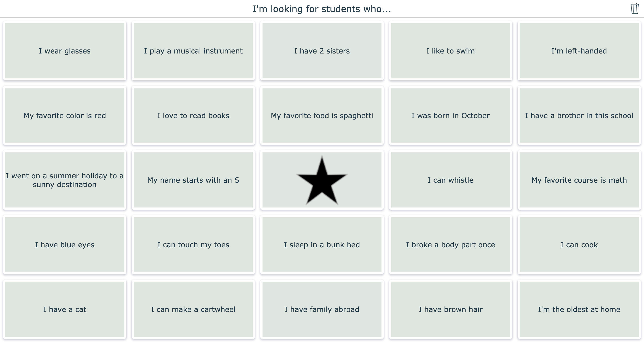The width and height of the screenshot is (644, 342).
Task: Select "I sleep in a bunk bed"
Action: pos(322,245)
